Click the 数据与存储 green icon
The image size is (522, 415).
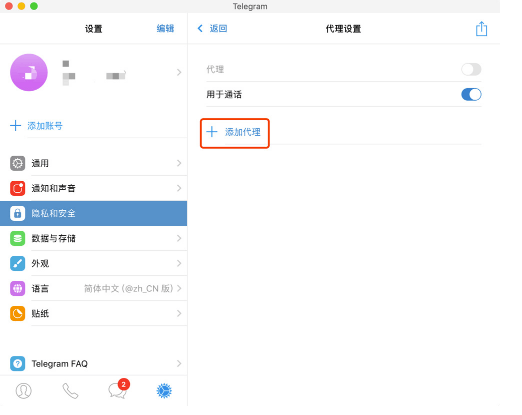pos(17,238)
